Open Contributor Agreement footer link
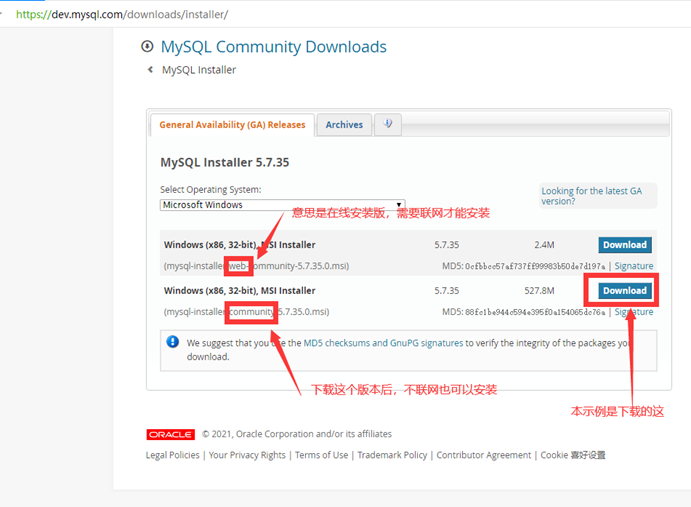This screenshot has height=507, width=691. 484,455
